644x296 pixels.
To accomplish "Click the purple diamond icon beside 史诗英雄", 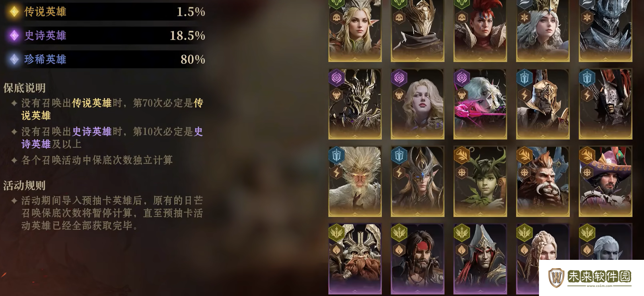I will coord(14,36).
